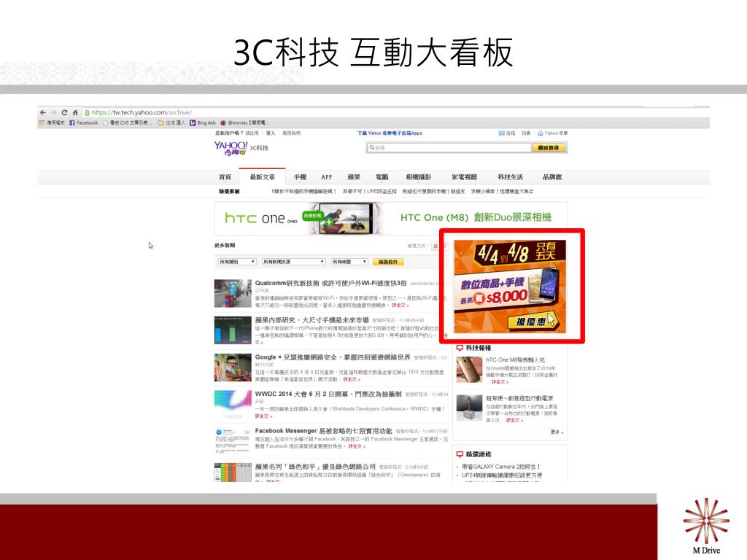
Task: Click the LINE防盜五招 featured link
Action: click(x=369, y=192)
